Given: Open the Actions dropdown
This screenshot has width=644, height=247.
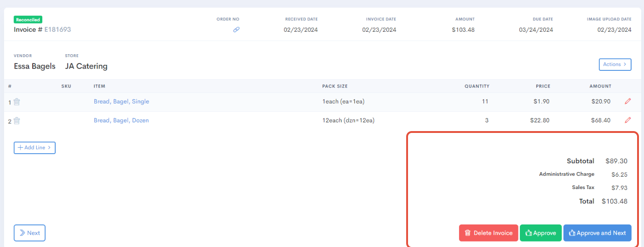Looking at the screenshot, I should tap(615, 64).
